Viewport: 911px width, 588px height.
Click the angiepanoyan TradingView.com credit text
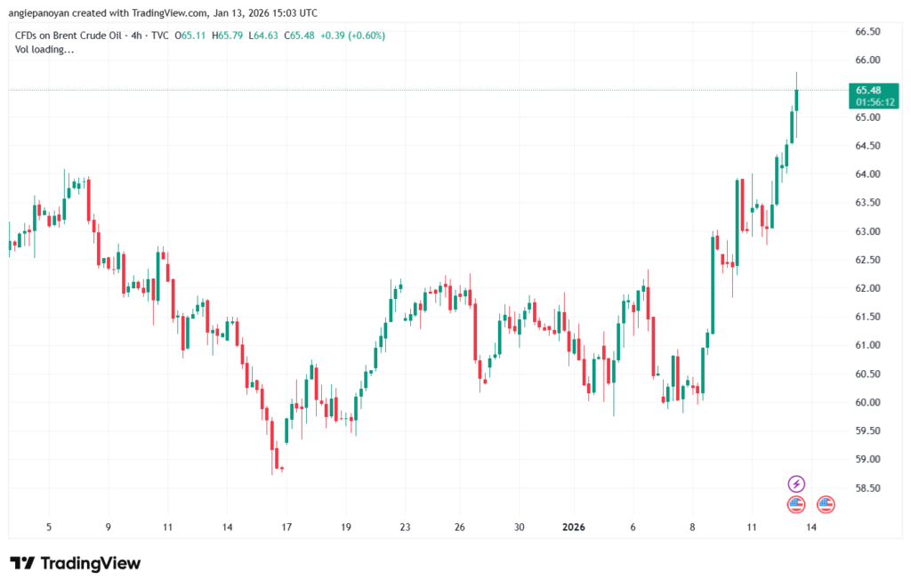coord(165,12)
